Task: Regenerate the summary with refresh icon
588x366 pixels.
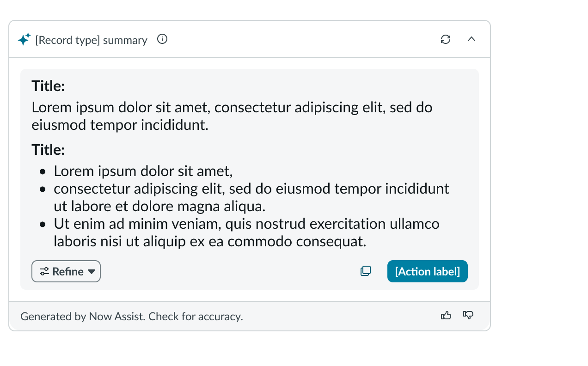Action: (445, 40)
